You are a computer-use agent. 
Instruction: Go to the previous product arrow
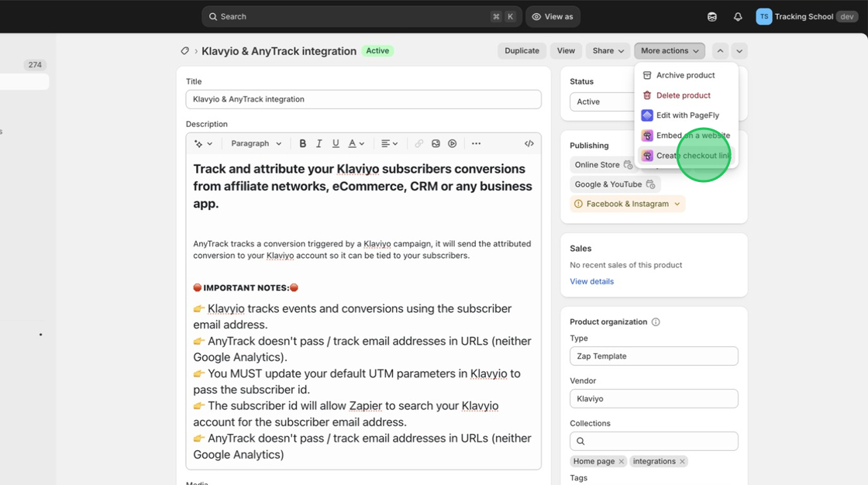(720, 51)
